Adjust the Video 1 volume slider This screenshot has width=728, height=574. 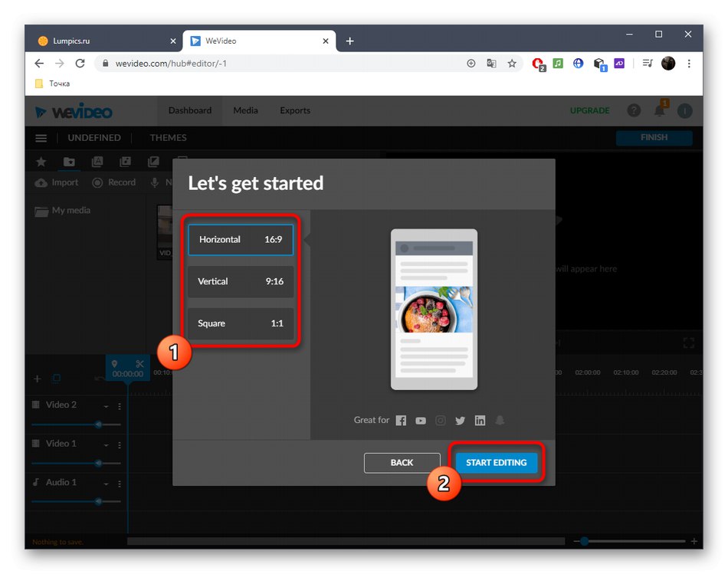click(76, 463)
